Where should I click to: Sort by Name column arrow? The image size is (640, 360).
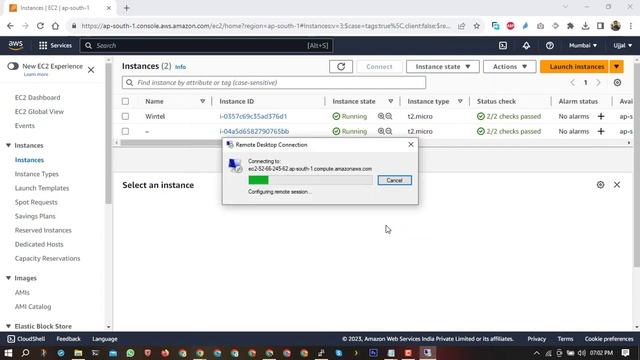coord(202,101)
